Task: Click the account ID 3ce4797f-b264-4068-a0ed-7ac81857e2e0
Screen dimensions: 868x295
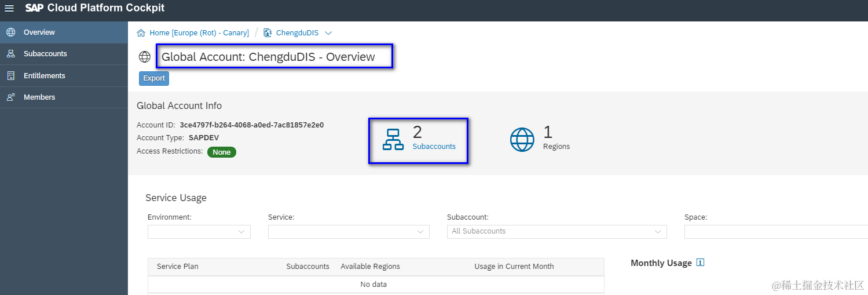Action: [x=252, y=125]
